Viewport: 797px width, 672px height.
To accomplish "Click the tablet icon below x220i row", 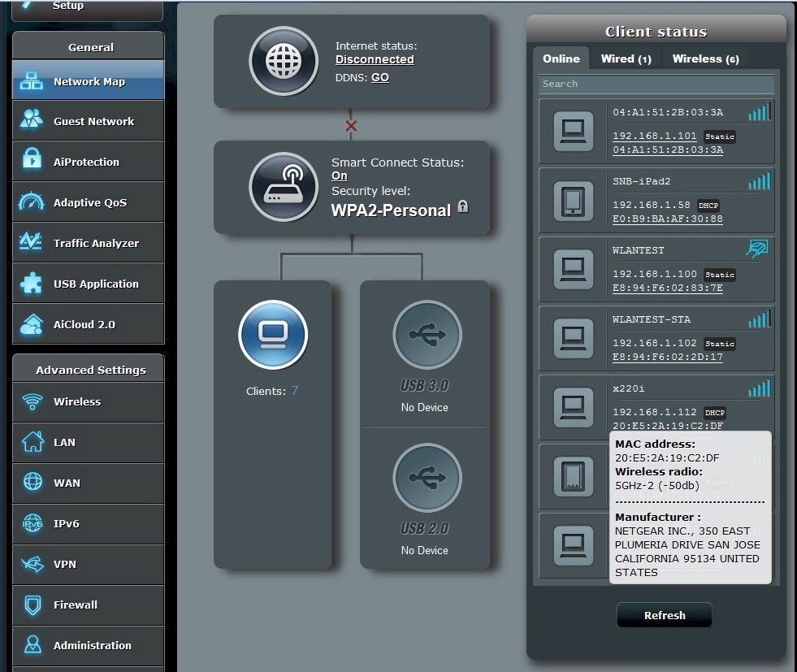I will click(x=574, y=477).
